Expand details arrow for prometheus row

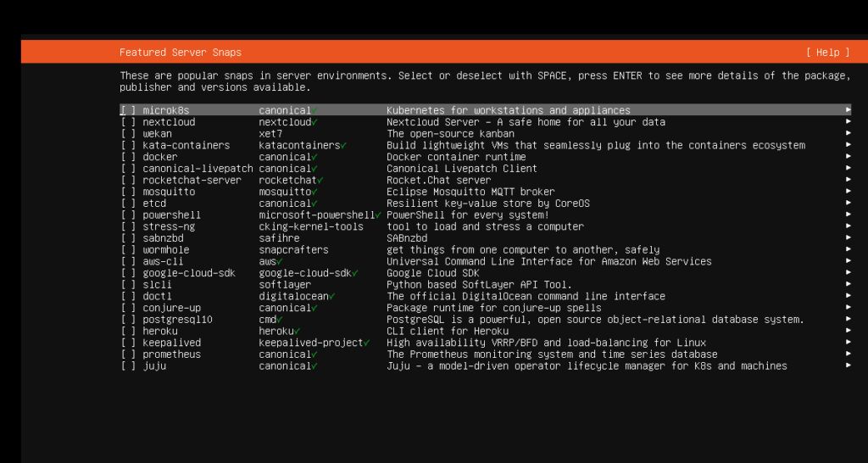(x=848, y=354)
